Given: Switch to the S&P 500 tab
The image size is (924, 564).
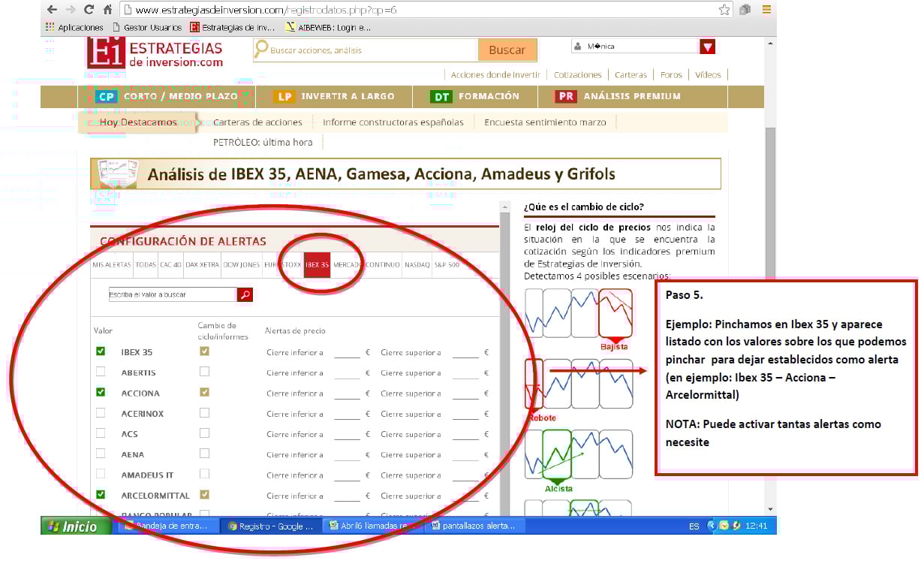Looking at the screenshot, I should [x=446, y=265].
